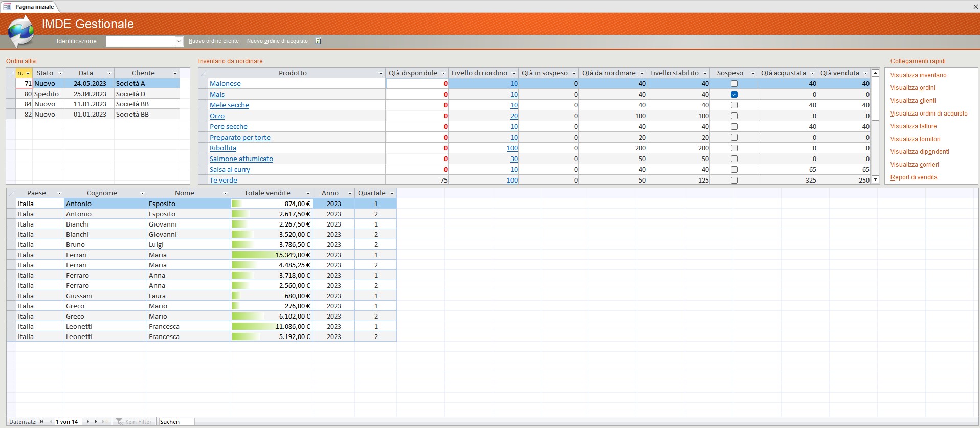
Task: Click Nuovo ordine di acquisto link
Action: pos(277,41)
